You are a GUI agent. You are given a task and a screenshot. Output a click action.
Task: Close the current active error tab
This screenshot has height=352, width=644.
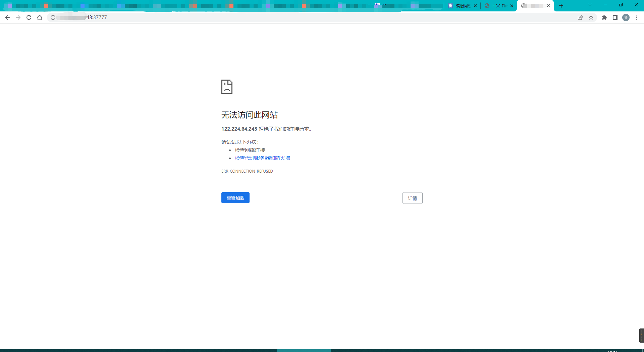click(548, 6)
